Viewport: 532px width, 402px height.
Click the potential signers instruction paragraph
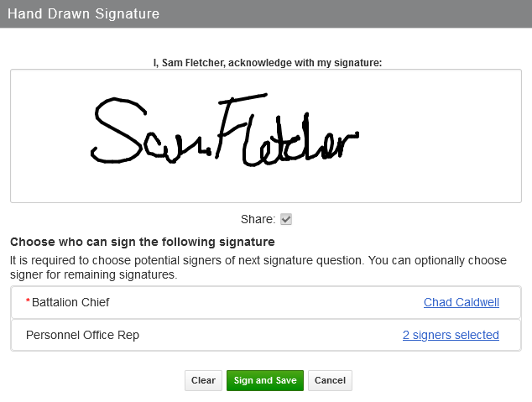coord(252,267)
